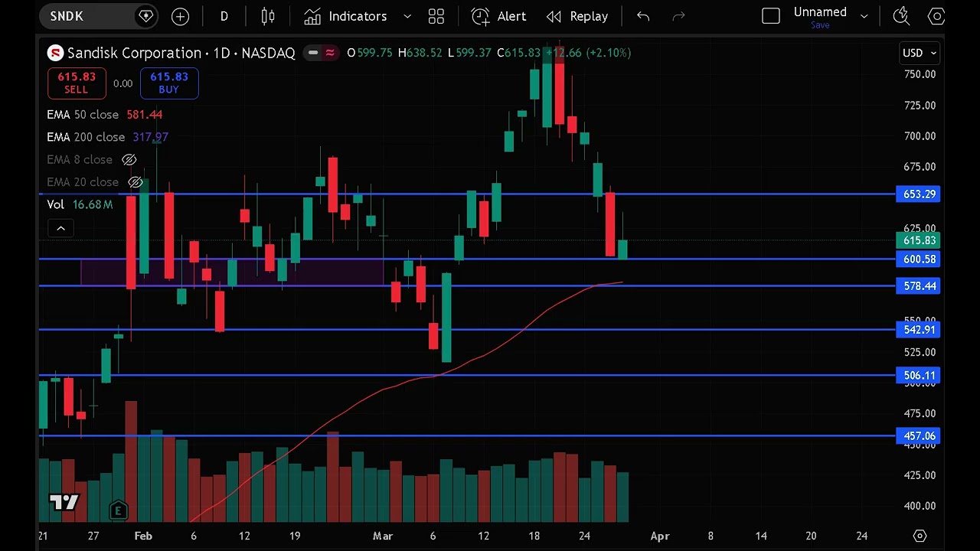Save the layout via the Save link
The height and width of the screenshot is (551, 980).
[820, 25]
